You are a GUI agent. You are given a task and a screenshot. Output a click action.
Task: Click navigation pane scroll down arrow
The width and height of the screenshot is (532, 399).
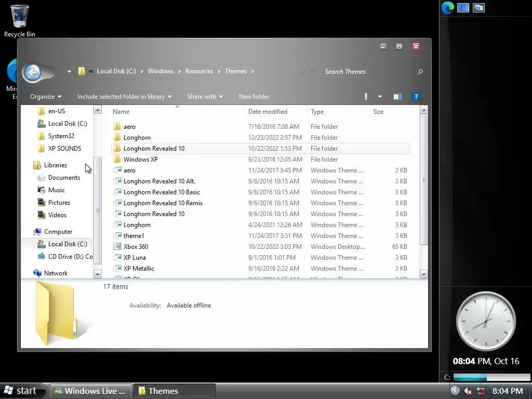point(97,274)
